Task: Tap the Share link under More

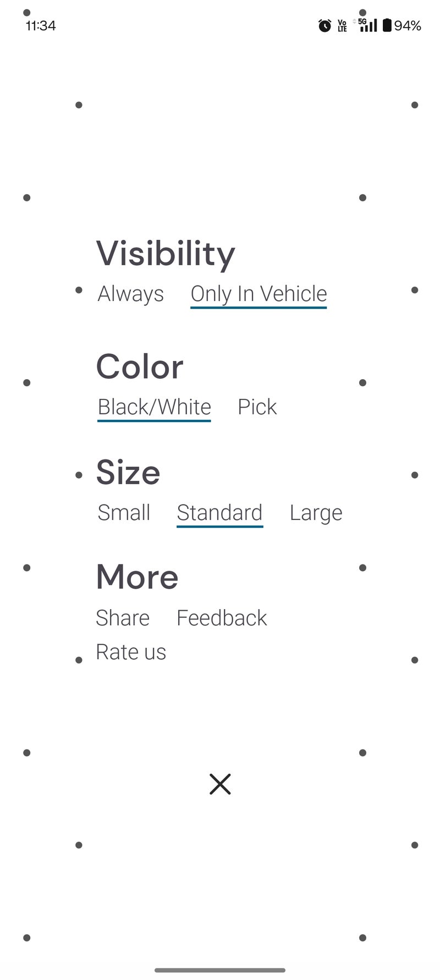Action: click(x=123, y=618)
